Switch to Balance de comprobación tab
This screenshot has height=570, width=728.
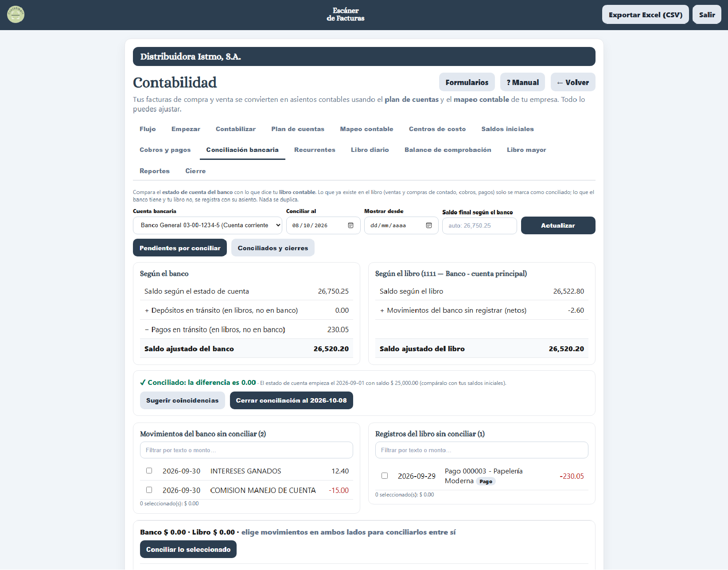(448, 150)
